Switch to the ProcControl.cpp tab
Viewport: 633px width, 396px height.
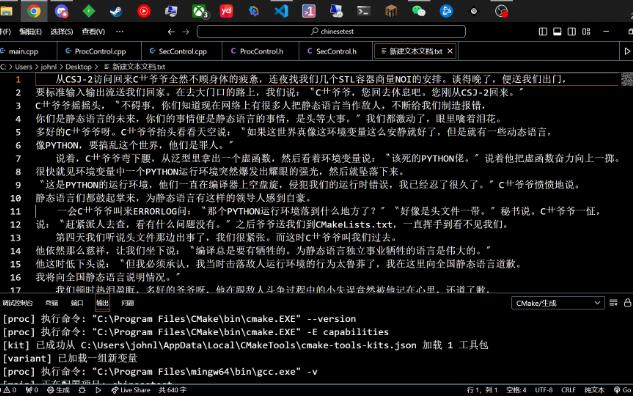[99, 51]
